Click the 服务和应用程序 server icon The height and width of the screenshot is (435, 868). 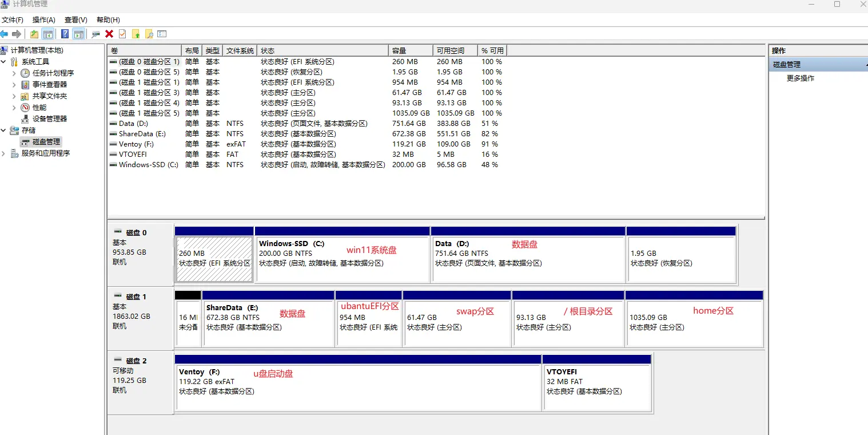(14, 153)
